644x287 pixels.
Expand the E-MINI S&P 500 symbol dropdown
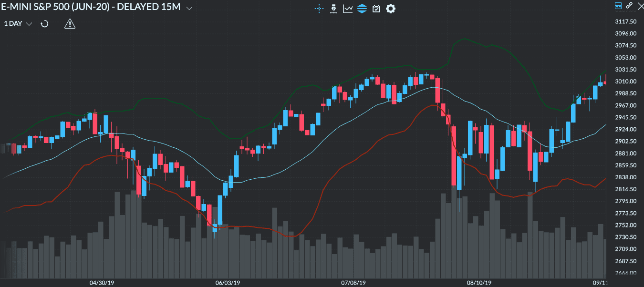(189, 8)
